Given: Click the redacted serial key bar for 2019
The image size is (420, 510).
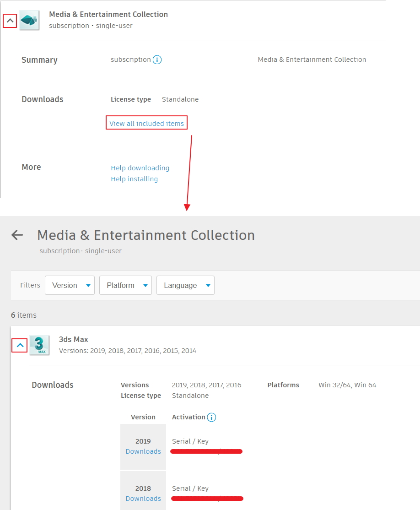Looking at the screenshot, I should click(206, 451).
